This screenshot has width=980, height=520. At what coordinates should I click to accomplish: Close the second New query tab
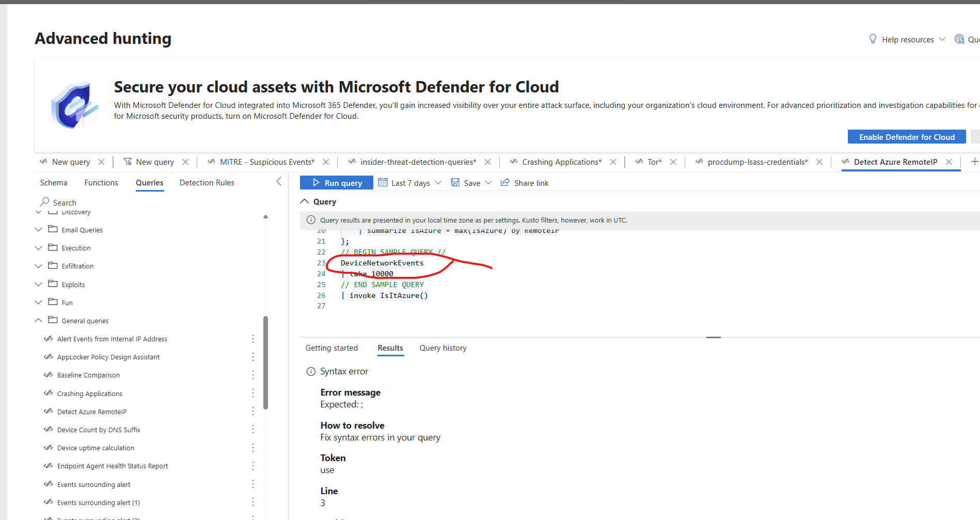pyautogui.click(x=185, y=162)
